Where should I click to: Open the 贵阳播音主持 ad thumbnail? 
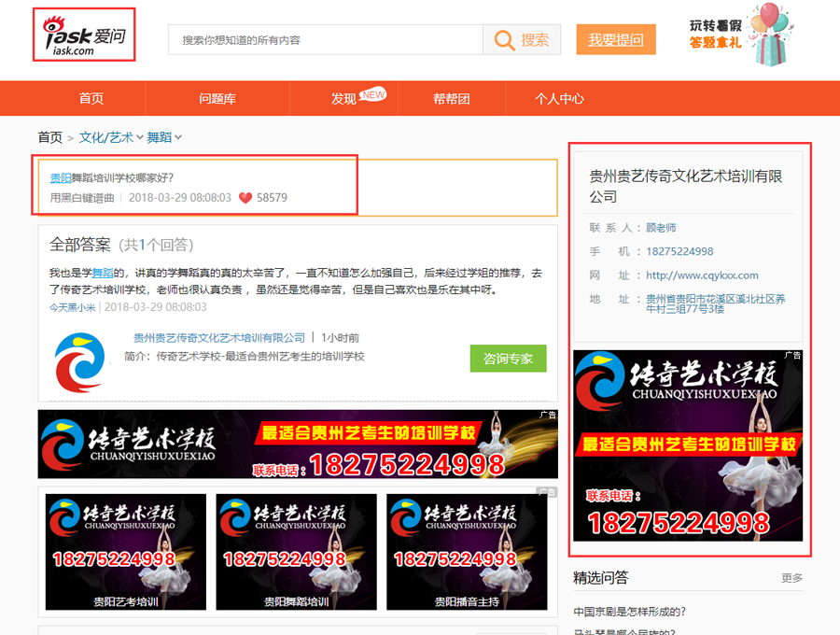[468, 552]
